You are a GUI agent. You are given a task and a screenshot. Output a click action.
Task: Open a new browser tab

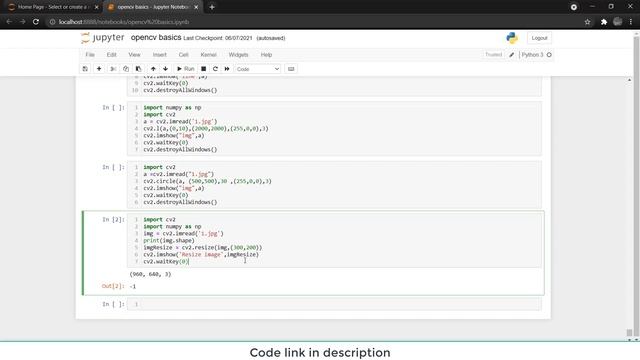coord(212,7)
